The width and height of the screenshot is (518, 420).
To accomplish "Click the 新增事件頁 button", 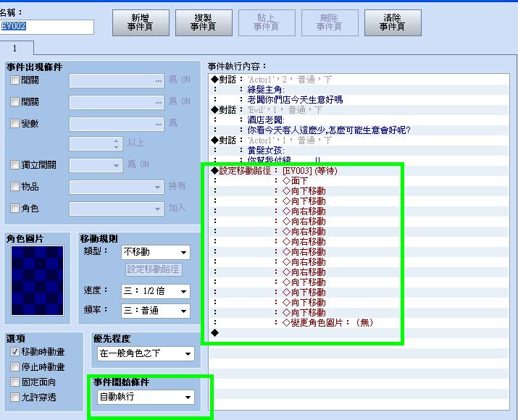I will (141, 22).
